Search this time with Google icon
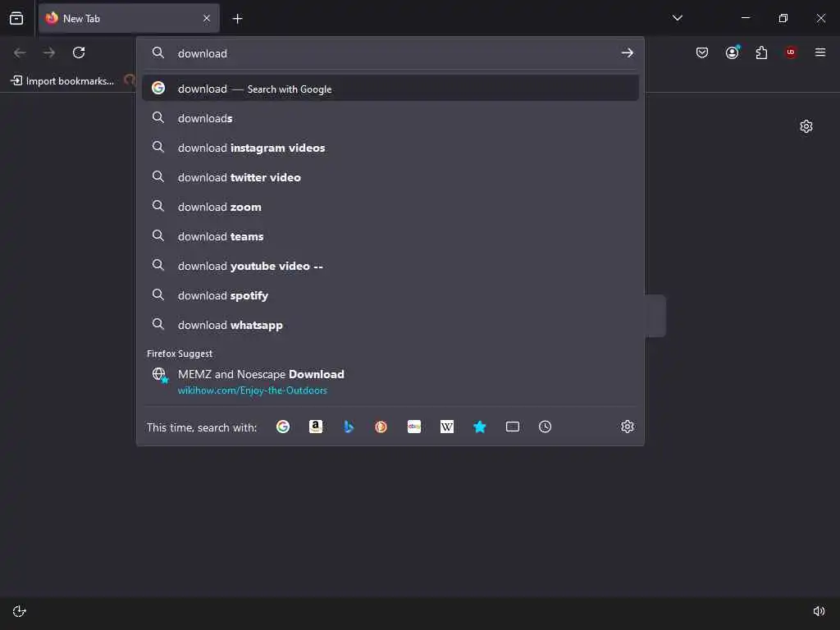 click(283, 427)
